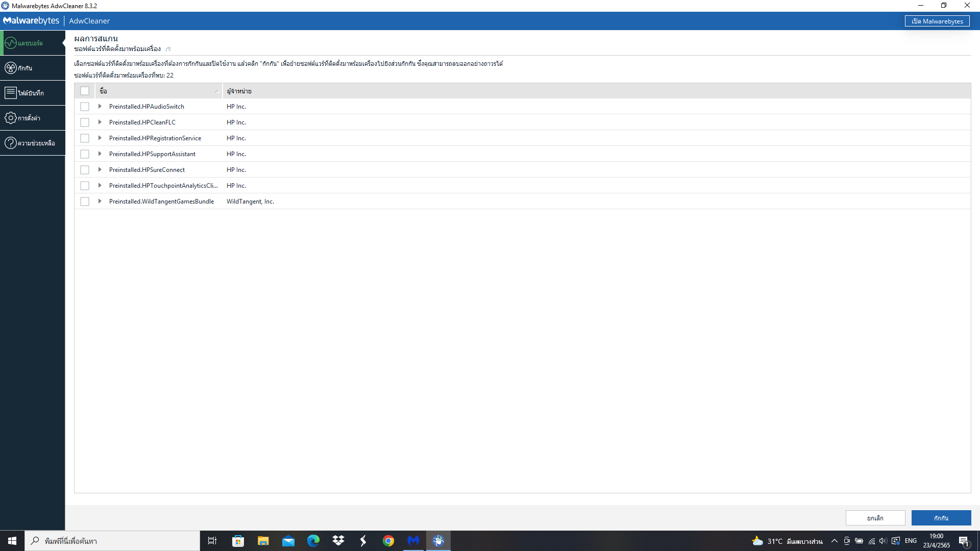Open the Settings gear icon in sidebar
This screenshot has width=980, height=551.
[11, 118]
